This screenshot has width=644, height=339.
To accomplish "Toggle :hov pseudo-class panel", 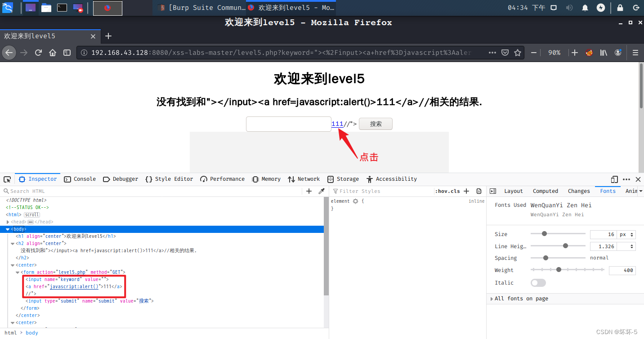I will tap(441, 191).
